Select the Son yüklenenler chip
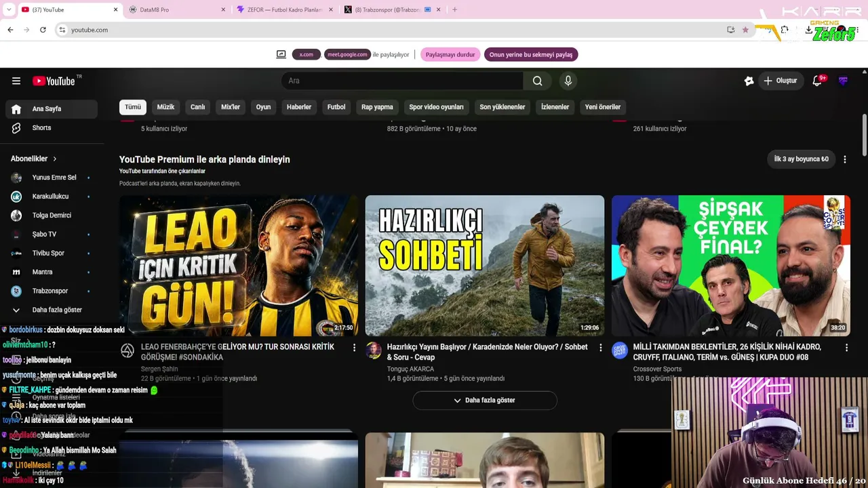Screen dimensions: 868x488 [x=502, y=107]
